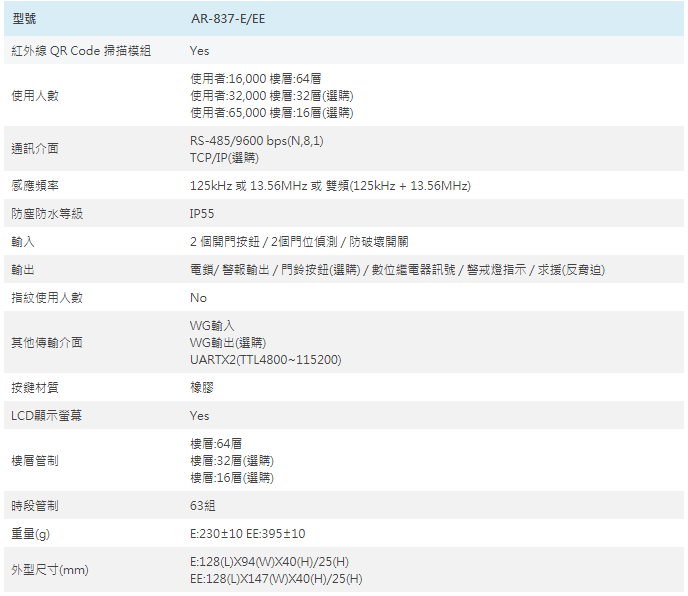Viewport: 688px width, 596px height.
Task: Select the 2 個開門按鈕 input description
Action: coord(299,242)
